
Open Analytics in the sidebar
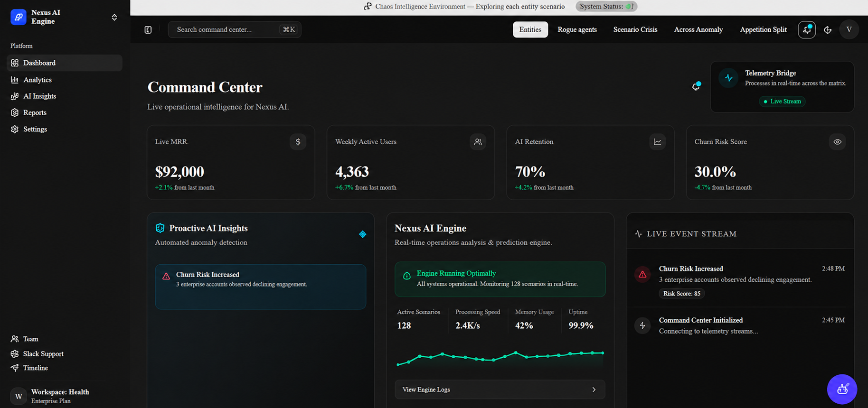pos(65,80)
